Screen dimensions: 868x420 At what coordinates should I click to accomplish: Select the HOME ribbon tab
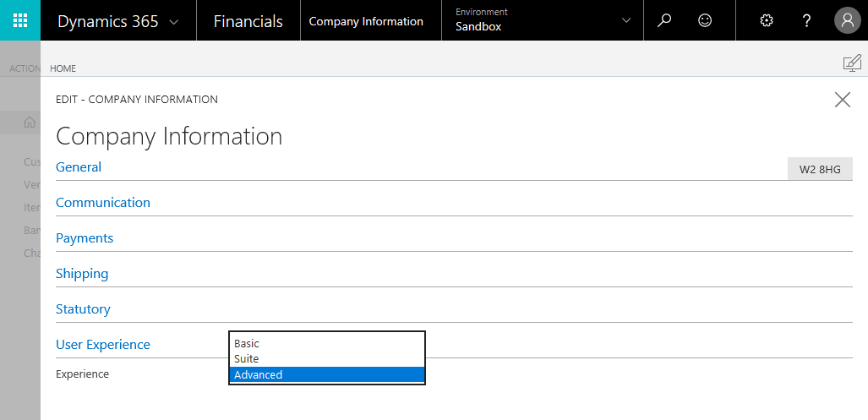pos(63,68)
